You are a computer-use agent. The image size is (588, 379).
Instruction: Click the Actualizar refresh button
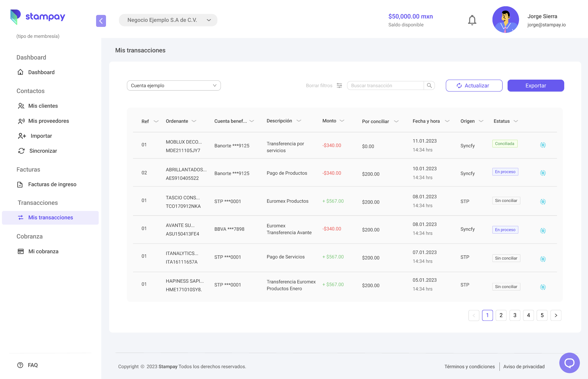coord(474,86)
